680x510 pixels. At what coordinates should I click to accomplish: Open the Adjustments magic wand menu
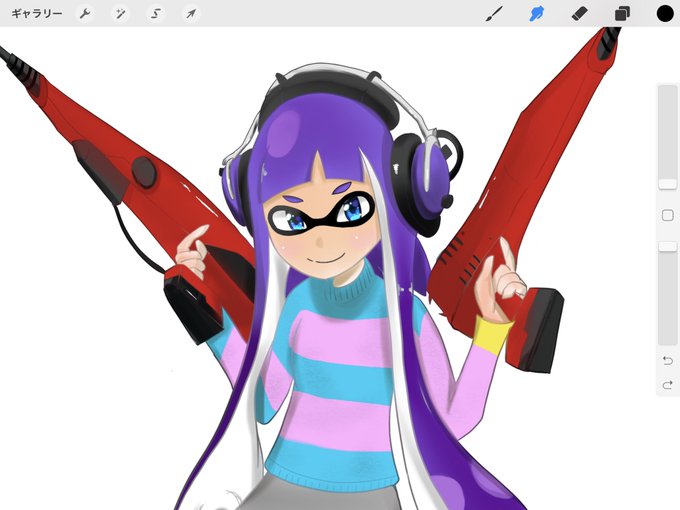[120, 14]
